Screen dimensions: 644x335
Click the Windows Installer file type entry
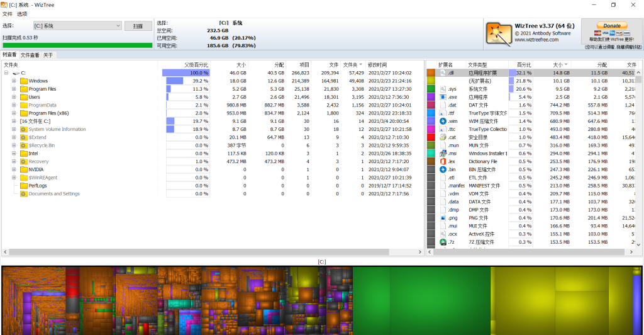click(487, 153)
